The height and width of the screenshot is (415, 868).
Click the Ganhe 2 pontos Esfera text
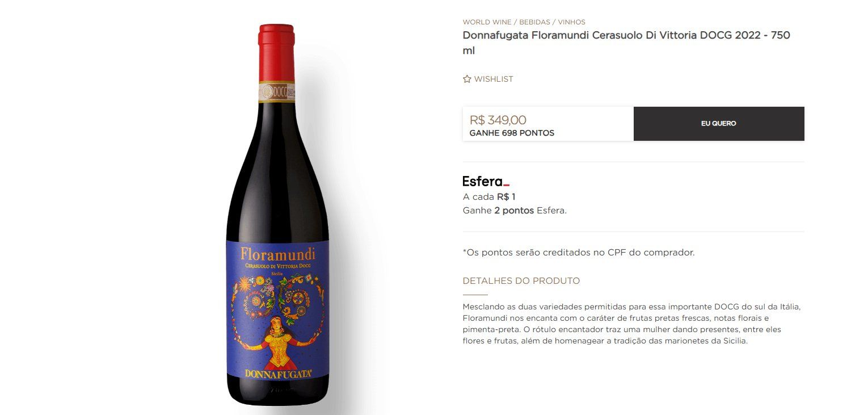[515, 211]
